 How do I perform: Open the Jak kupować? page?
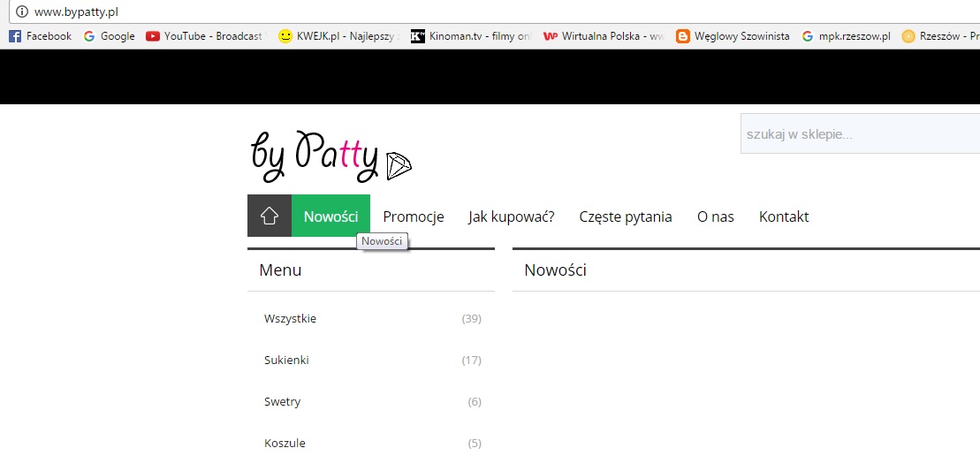point(512,217)
